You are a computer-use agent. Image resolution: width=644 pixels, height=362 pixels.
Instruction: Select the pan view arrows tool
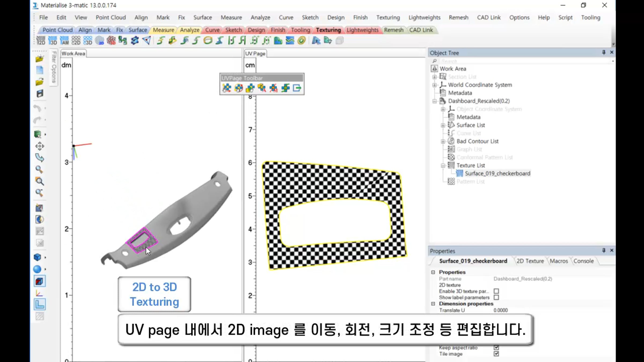coord(39,146)
